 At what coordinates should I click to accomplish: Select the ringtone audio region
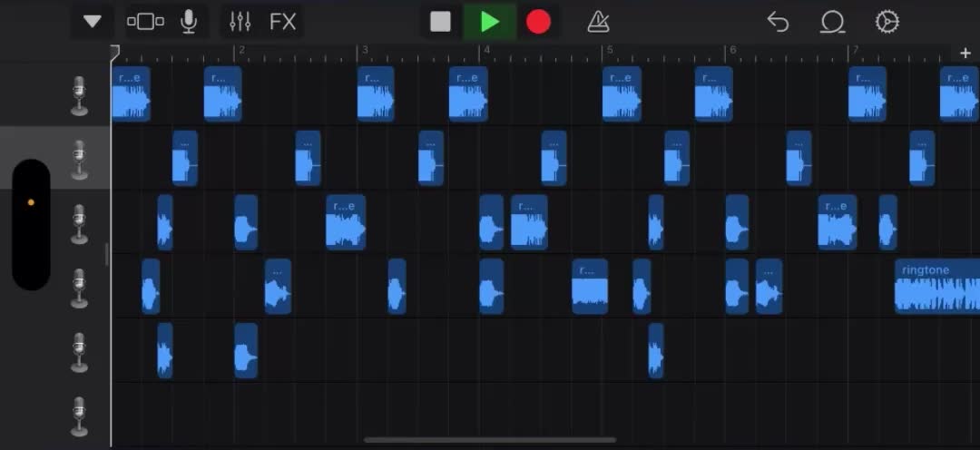click(937, 287)
